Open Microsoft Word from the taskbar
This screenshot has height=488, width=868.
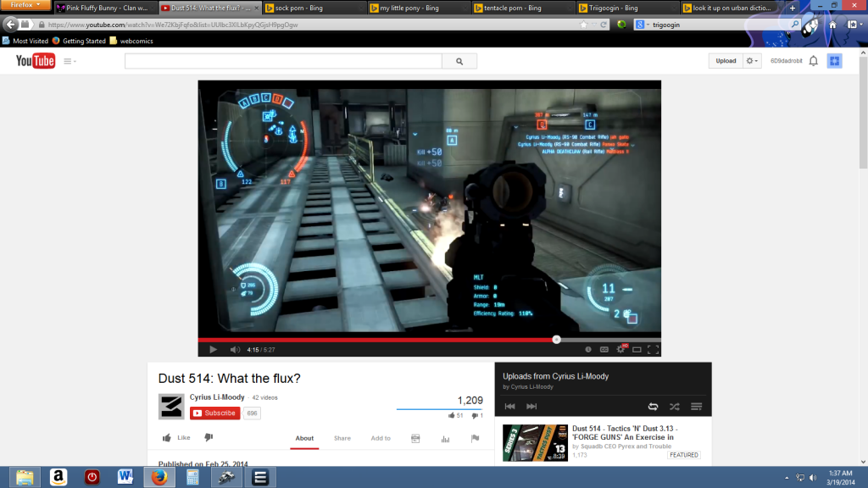pyautogui.click(x=125, y=477)
